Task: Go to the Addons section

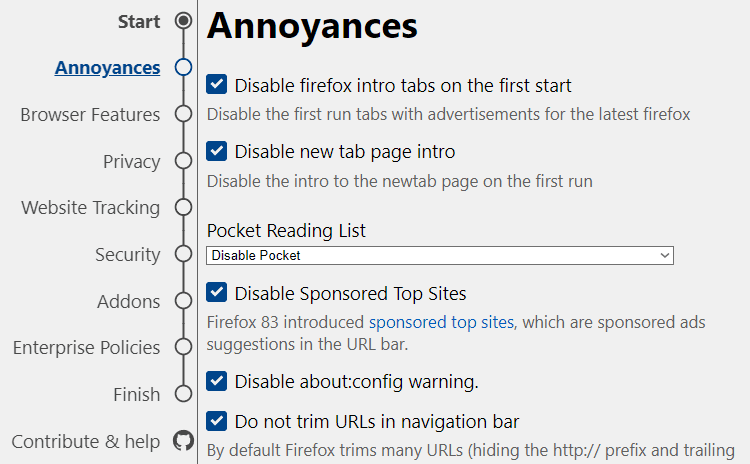Action: click(129, 301)
